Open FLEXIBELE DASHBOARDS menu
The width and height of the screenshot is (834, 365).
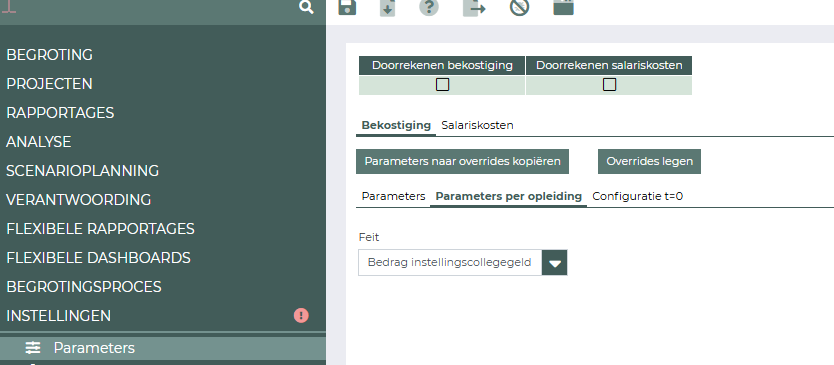click(98, 258)
